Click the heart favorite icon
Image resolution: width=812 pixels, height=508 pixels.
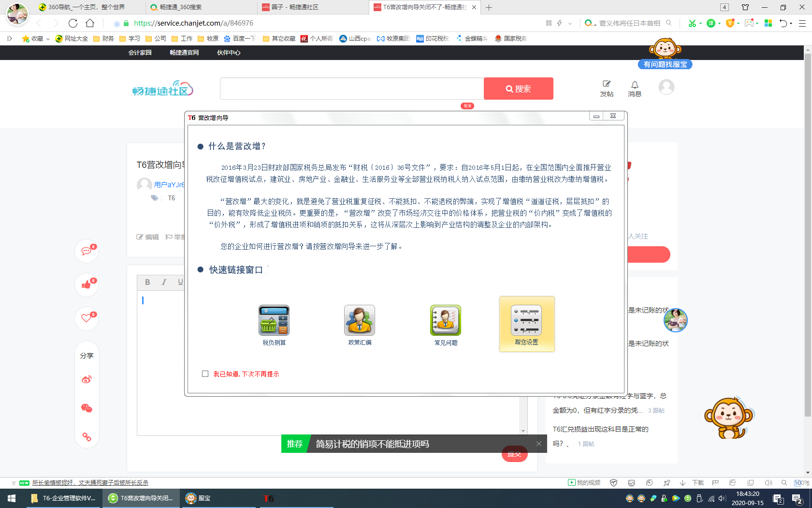tap(87, 319)
